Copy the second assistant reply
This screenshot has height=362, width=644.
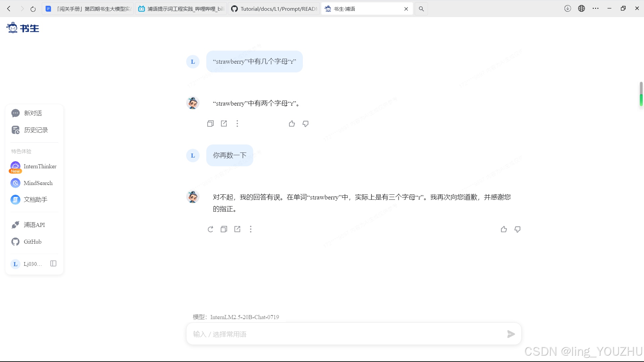coord(224,229)
